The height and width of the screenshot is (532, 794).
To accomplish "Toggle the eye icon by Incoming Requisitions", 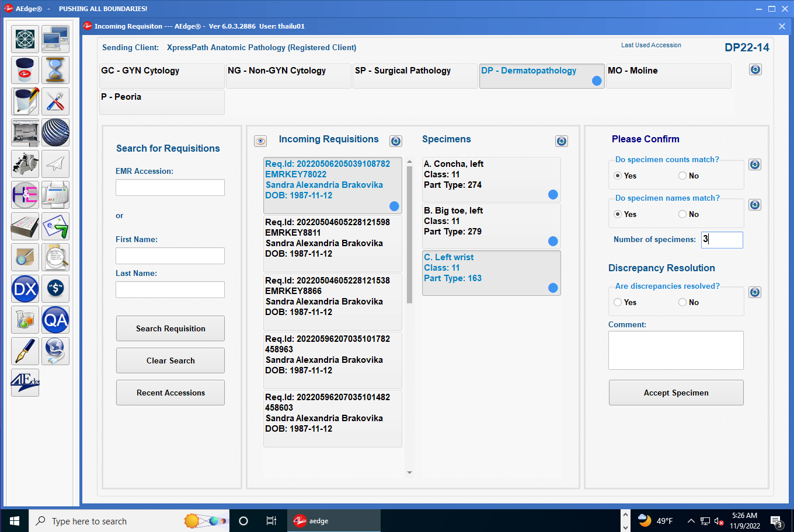I will [x=260, y=141].
